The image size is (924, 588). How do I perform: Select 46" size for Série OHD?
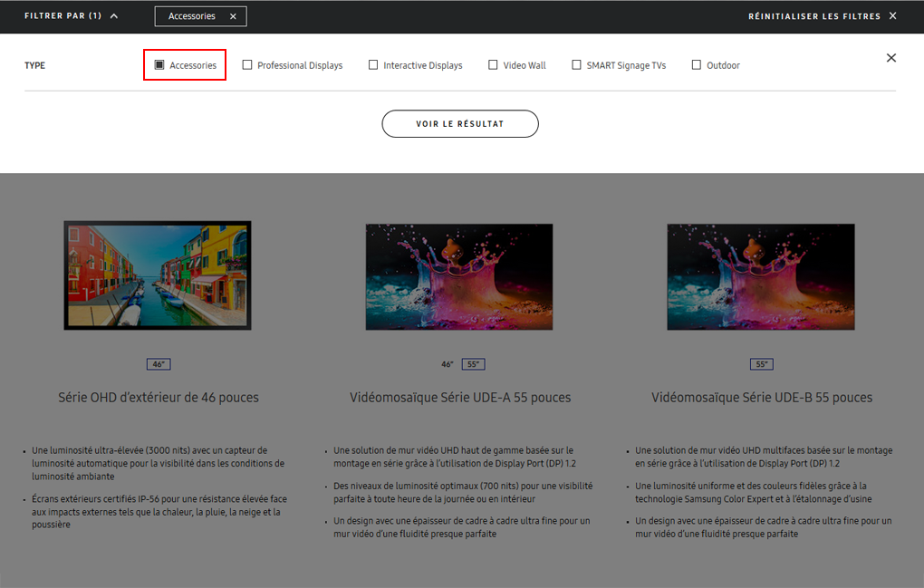click(x=159, y=364)
